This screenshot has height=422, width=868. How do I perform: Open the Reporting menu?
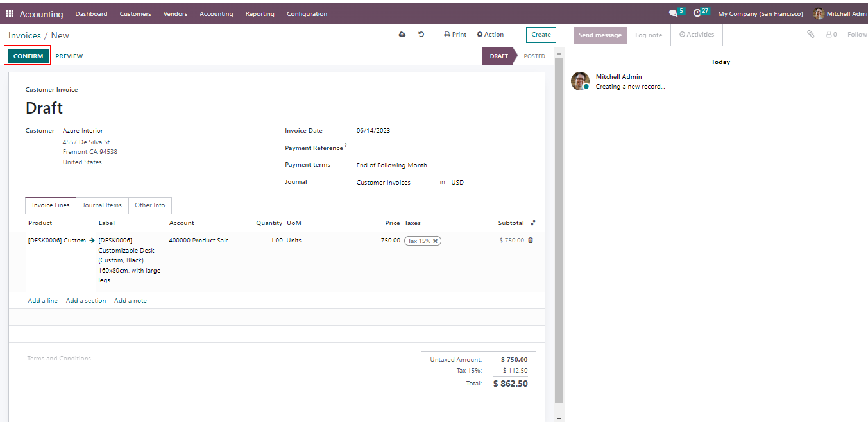coord(260,14)
